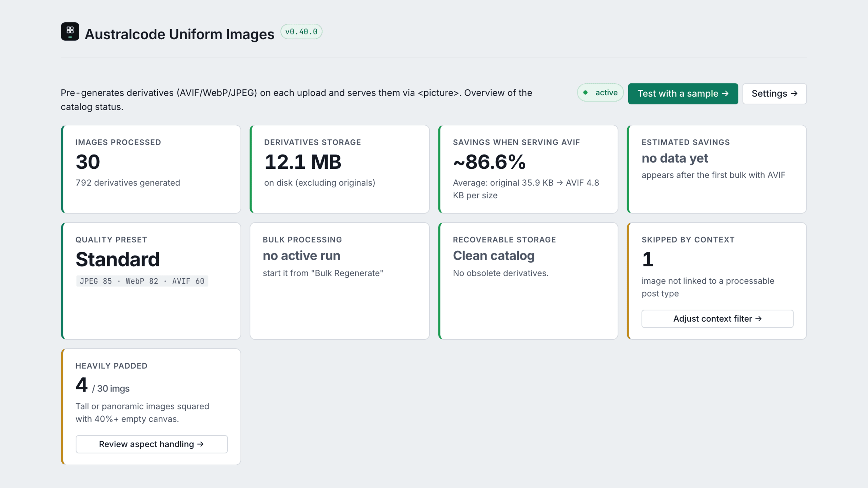Image resolution: width=868 pixels, height=488 pixels.
Task: Click No obsolete derivatives text
Action: (x=500, y=273)
